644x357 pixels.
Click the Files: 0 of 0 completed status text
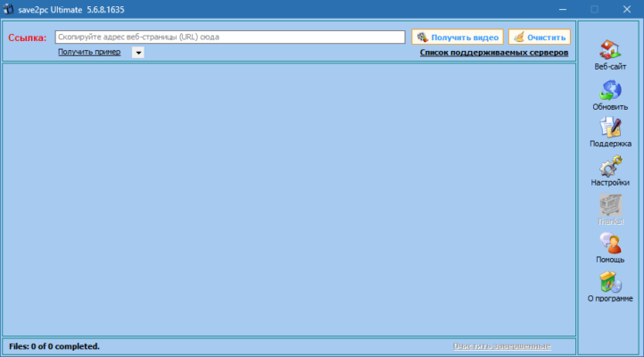54,346
